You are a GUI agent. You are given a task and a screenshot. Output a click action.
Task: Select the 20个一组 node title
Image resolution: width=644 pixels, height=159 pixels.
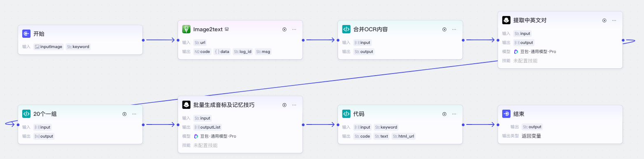45,114
